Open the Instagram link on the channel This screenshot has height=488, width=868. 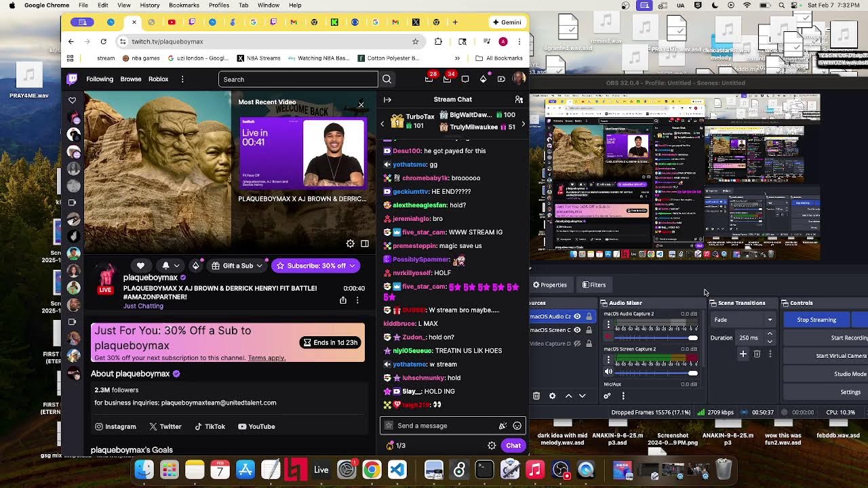click(x=115, y=426)
